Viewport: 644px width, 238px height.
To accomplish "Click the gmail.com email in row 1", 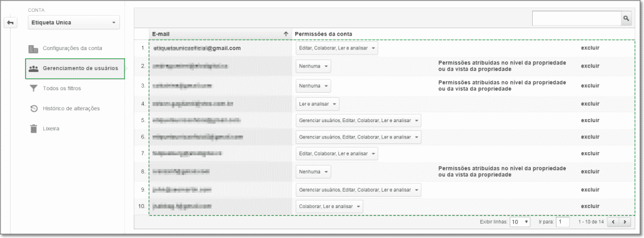I will pyautogui.click(x=196, y=48).
